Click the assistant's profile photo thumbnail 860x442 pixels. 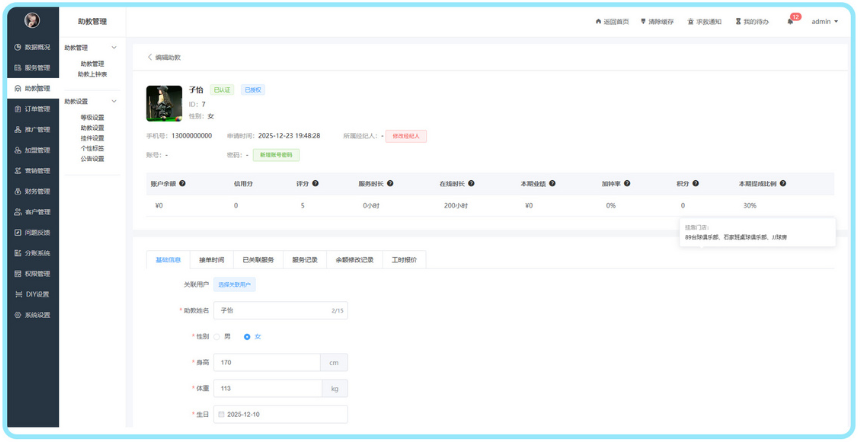tap(164, 103)
